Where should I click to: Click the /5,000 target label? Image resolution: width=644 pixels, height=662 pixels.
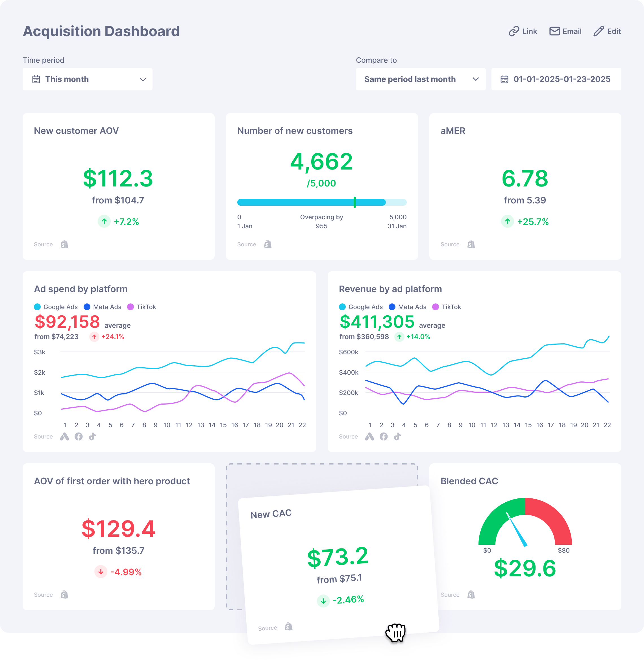point(321,183)
